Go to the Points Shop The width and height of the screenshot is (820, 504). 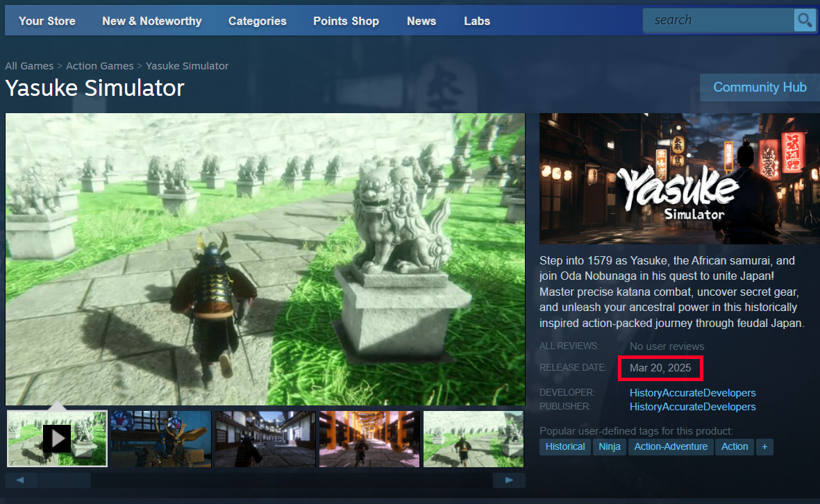pos(346,21)
